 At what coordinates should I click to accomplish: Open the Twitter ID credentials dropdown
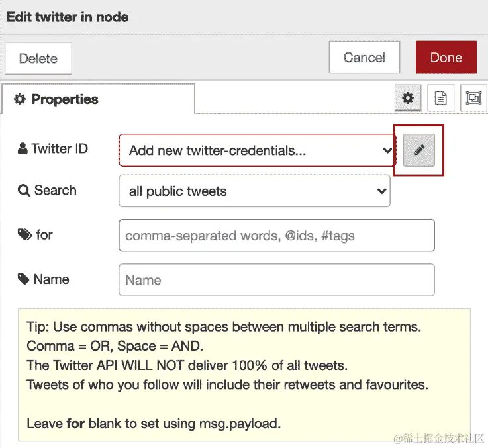coord(258,150)
